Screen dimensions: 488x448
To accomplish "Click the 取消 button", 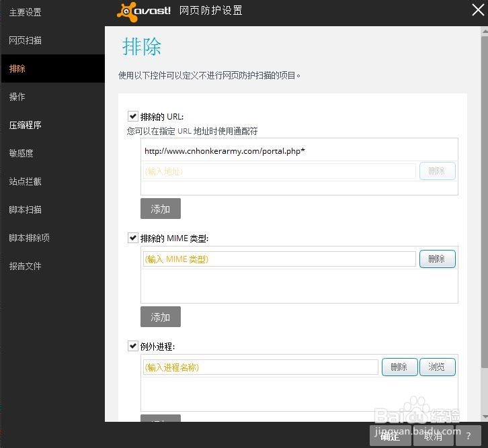I will tap(434, 436).
